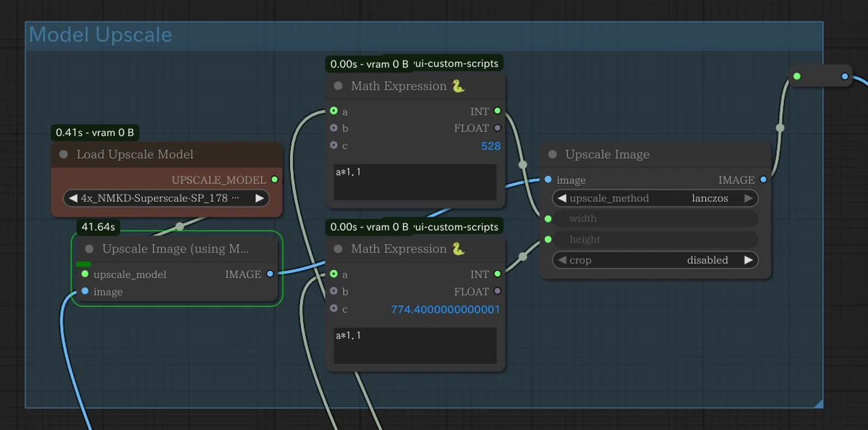The width and height of the screenshot is (868, 430).
Task: Toggle collapse dot on Math Expression showing 528
Action: point(338,86)
